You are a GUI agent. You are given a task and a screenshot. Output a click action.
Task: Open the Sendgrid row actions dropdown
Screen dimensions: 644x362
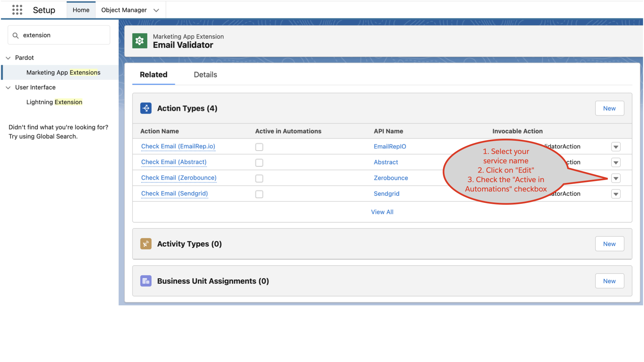pyautogui.click(x=616, y=194)
